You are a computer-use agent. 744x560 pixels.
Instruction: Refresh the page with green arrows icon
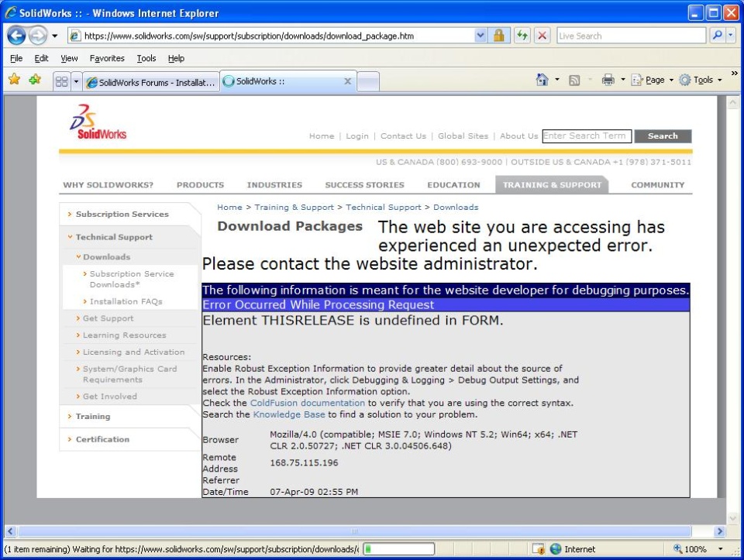522,36
